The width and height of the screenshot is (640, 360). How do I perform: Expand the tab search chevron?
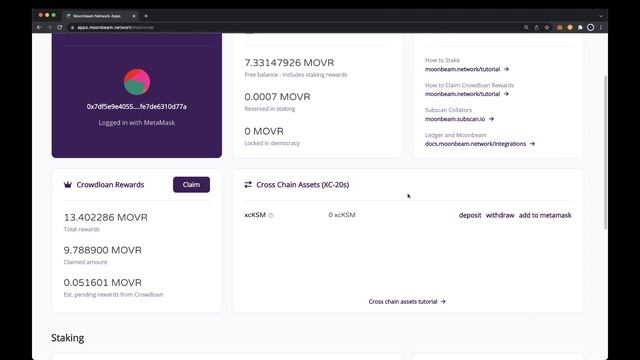click(601, 16)
